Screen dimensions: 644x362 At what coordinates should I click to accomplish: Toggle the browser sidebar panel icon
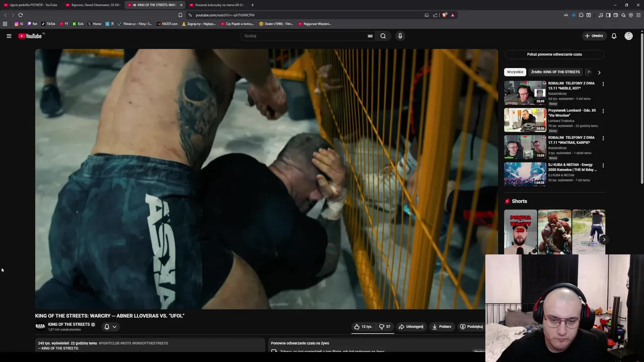pos(608,15)
